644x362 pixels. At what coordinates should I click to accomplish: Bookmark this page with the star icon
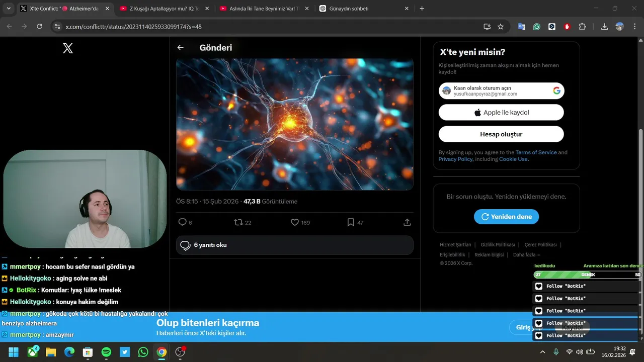(501, 27)
